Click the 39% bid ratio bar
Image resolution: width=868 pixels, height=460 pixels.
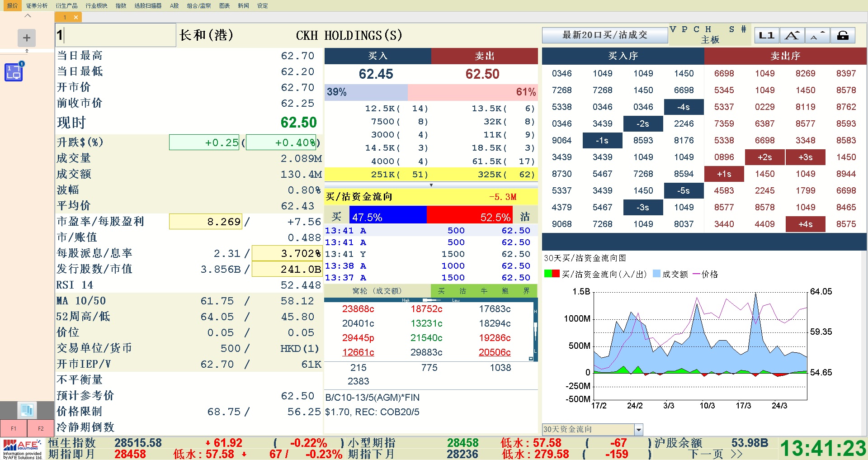(366, 92)
